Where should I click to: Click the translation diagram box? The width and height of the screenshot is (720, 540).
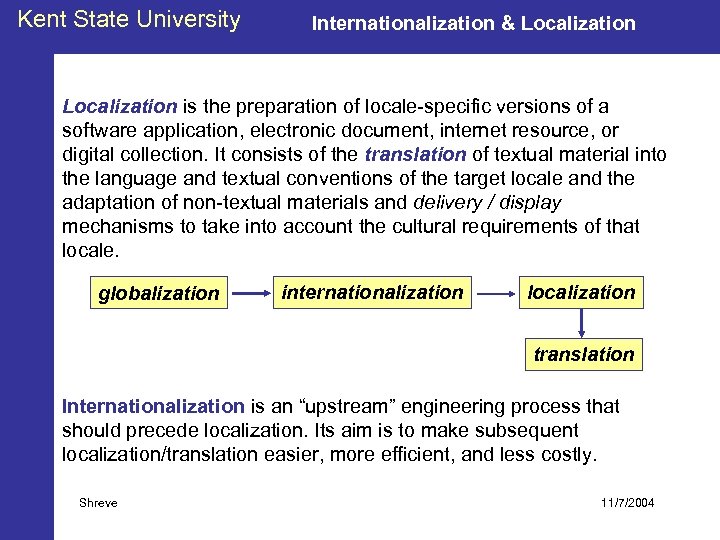point(584,354)
